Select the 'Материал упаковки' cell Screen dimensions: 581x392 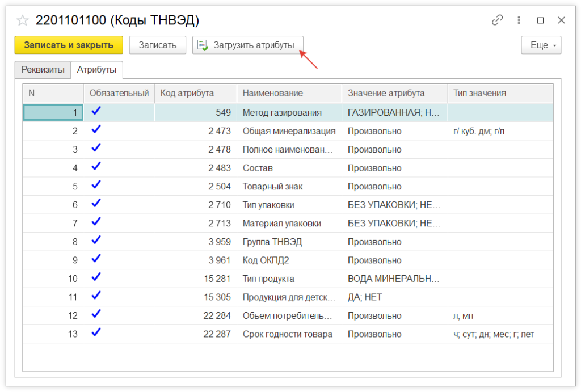pyautogui.click(x=289, y=224)
